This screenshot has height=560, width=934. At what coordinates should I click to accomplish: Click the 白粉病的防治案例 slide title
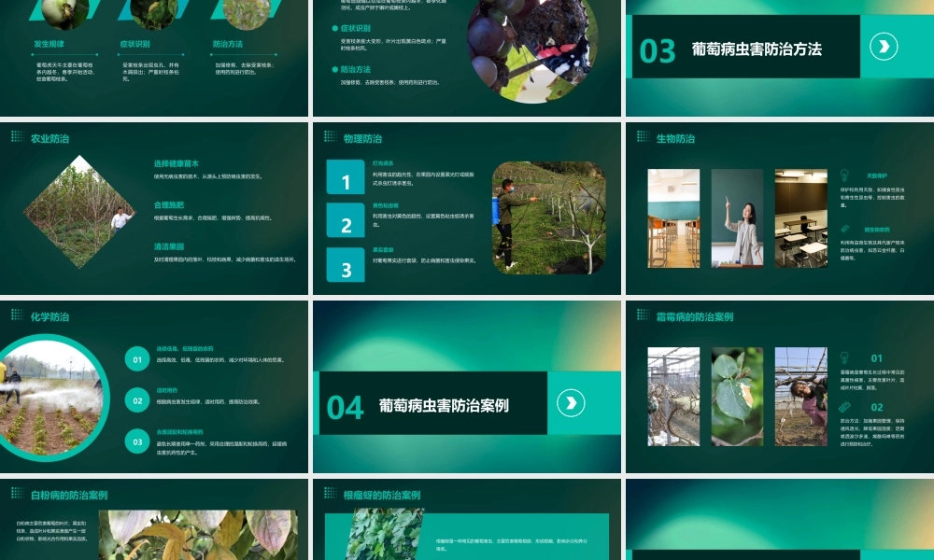tap(69, 495)
